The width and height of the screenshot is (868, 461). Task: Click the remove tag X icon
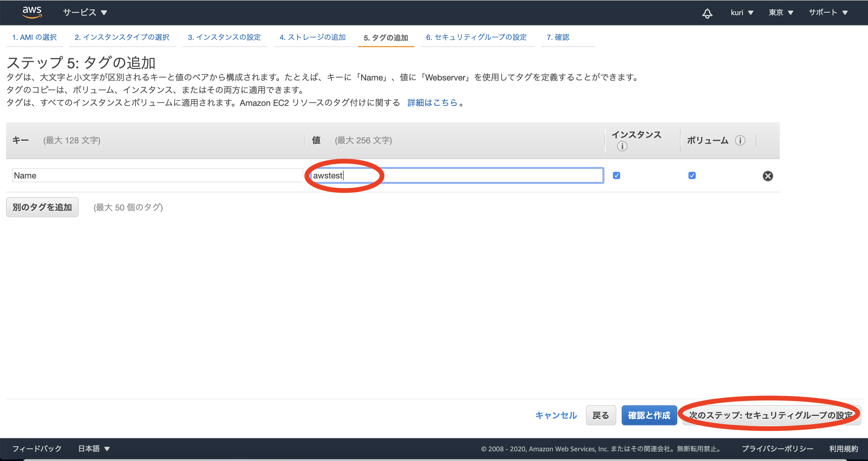[x=768, y=176]
